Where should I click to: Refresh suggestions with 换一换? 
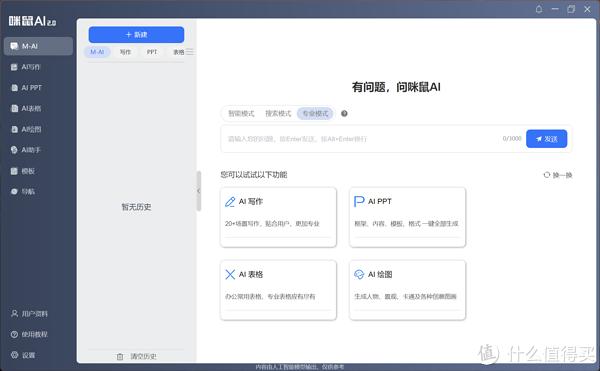point(558,175)
